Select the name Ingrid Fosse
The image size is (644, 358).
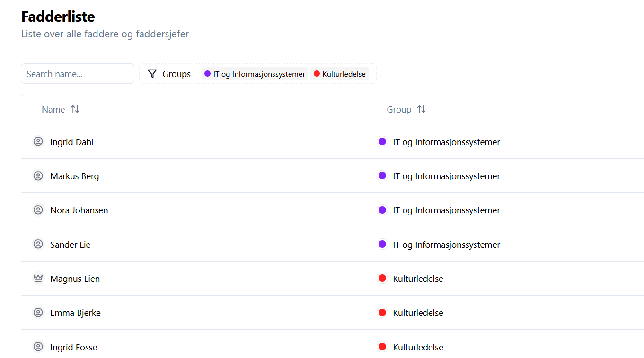coord(73,347)
